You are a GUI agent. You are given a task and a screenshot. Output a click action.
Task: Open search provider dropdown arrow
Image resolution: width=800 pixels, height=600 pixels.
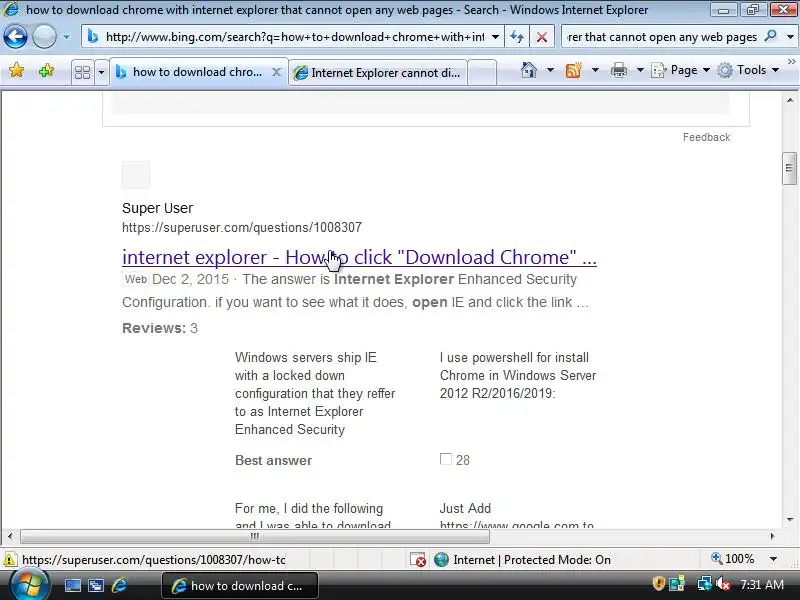coord(790,37)
